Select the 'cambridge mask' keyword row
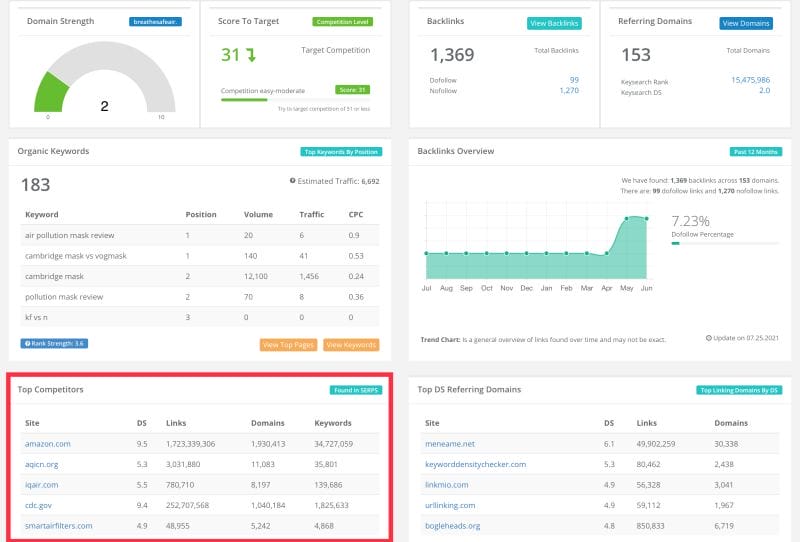Image resolution: width=800 pixels, height=542 pixels. (200, 276)
